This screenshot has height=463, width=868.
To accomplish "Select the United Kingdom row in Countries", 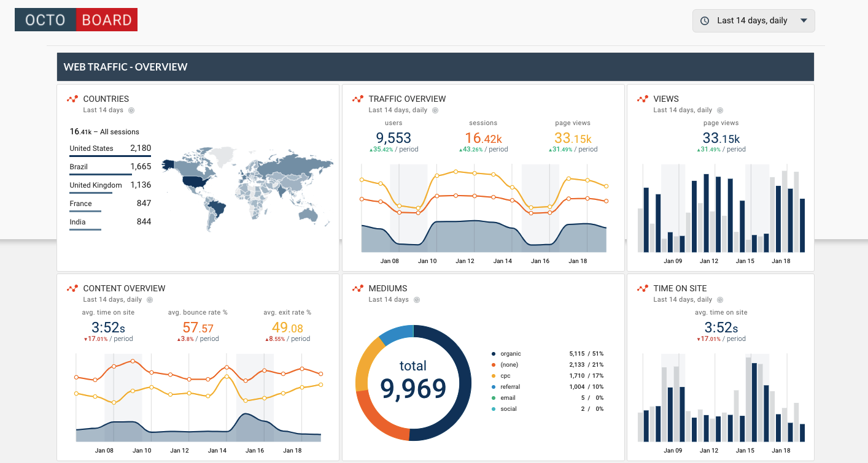I will (x=110, y=186).
